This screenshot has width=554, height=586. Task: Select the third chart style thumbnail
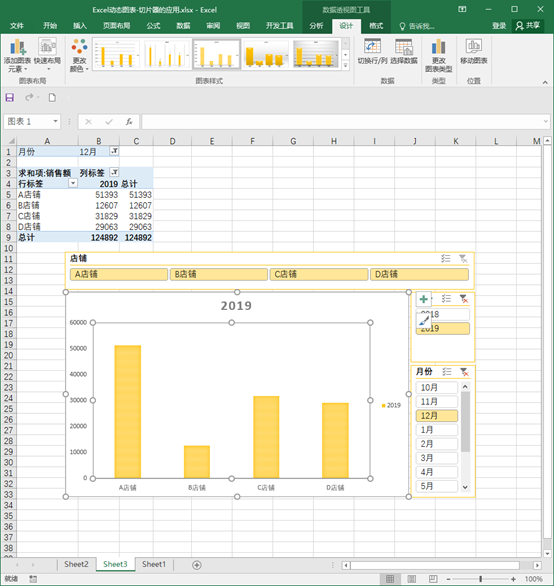click(216, 55)
